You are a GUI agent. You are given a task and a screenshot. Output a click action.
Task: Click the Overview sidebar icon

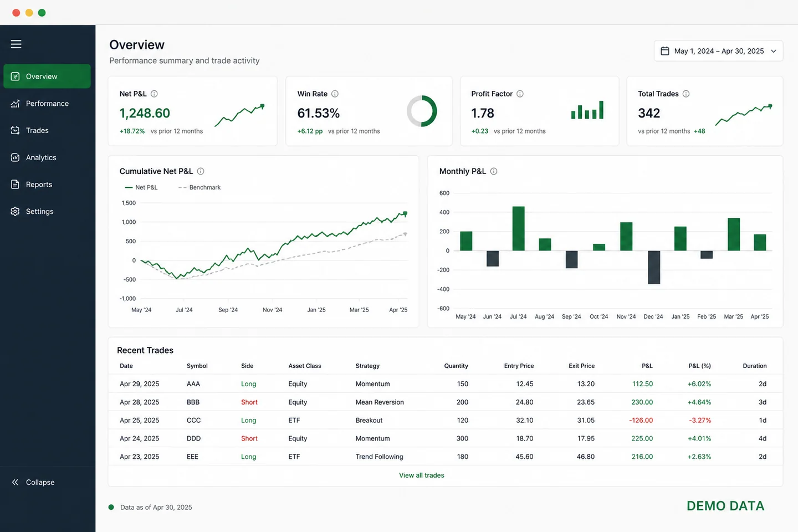click(x=16, y=76)
